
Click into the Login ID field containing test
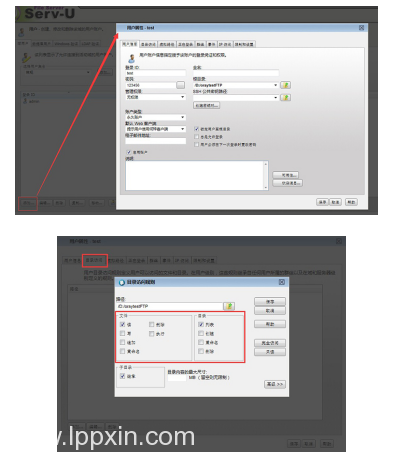click(x=155, y=73)
